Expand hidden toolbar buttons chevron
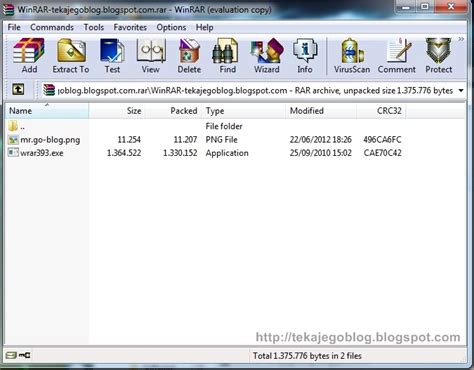Screen dimensions: 474x370 point(461,39)
